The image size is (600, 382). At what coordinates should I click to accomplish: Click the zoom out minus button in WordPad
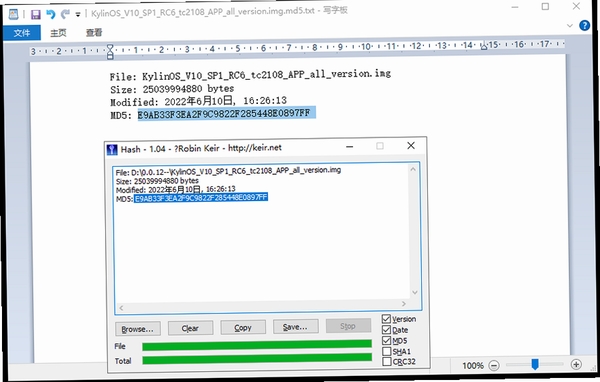pyautogui.click(x=494, y=366)
